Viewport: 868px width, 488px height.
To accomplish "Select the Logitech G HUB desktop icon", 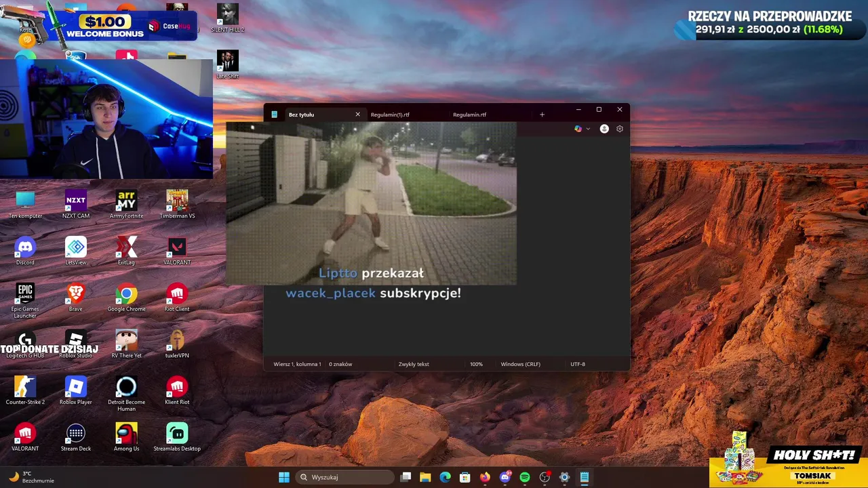I will (25, 344).
